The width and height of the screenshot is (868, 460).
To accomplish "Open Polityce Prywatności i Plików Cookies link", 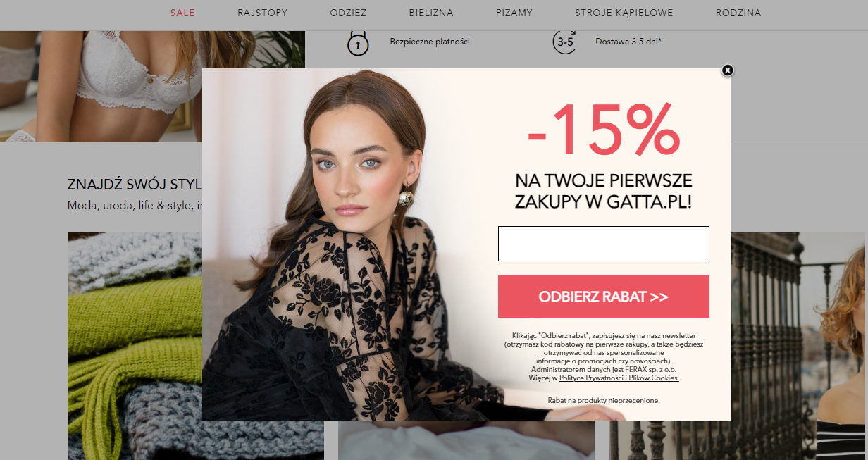I will click(x=619, y=378).
